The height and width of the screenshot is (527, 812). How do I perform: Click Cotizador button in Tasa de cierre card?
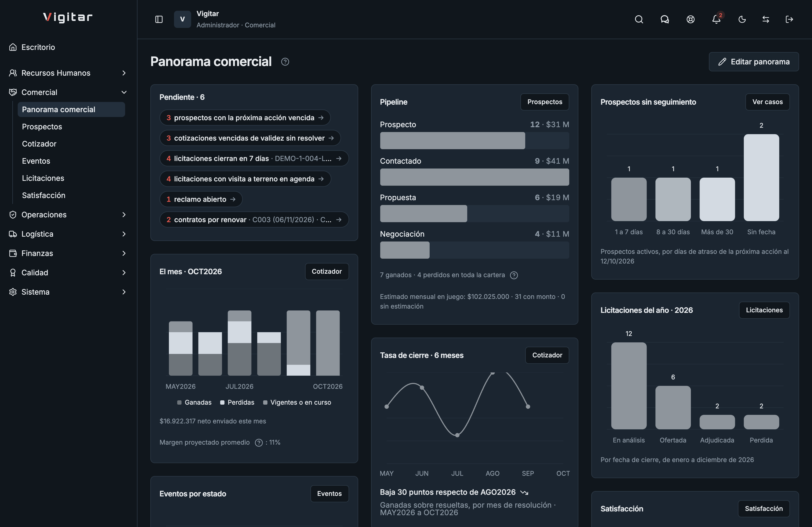coord(547,355)
